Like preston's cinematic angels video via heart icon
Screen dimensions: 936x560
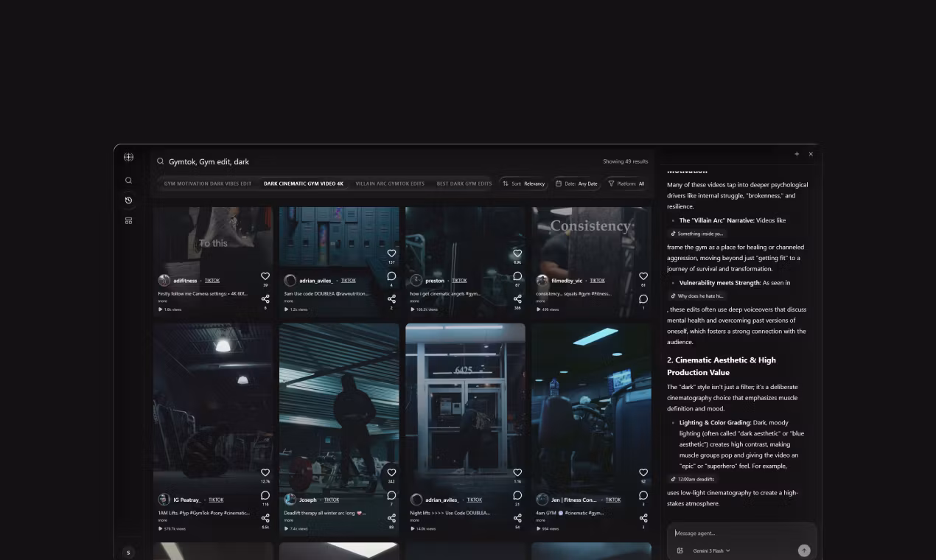click(517, 253)
